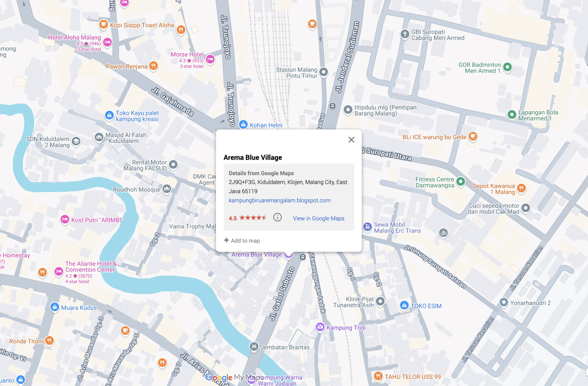Select Muara Kudus shop pin

pyautogui.click(x=55, y=307)
